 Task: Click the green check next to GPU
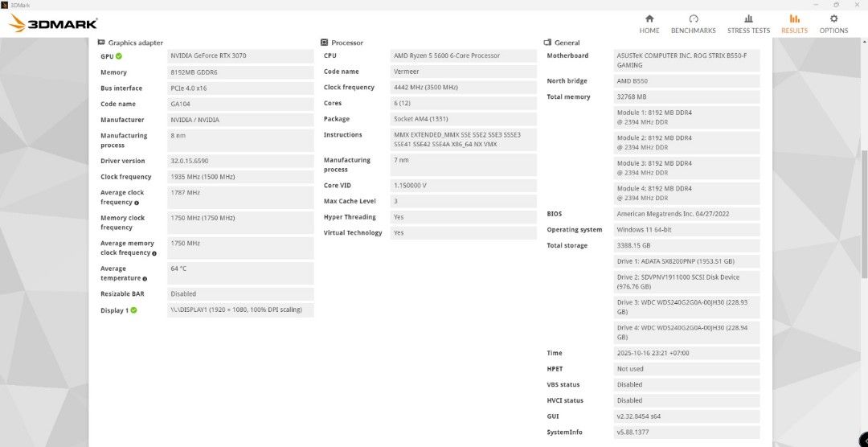coord(119,56)
